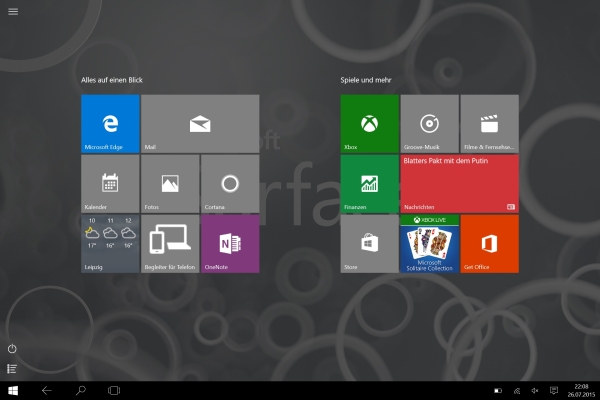Open the Action Center notifications icon
This screenshot has height=400, width=600.
coord(554,390)
